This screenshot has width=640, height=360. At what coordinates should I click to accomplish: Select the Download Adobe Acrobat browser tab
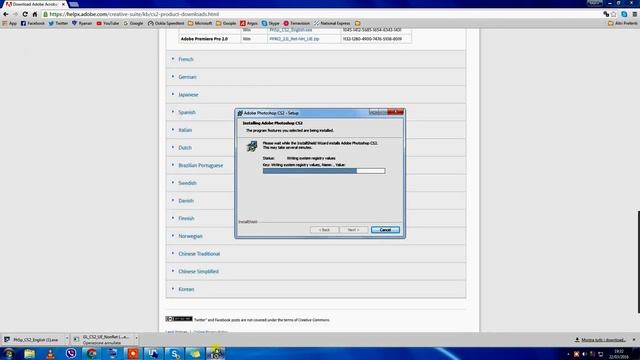[35, 4]
